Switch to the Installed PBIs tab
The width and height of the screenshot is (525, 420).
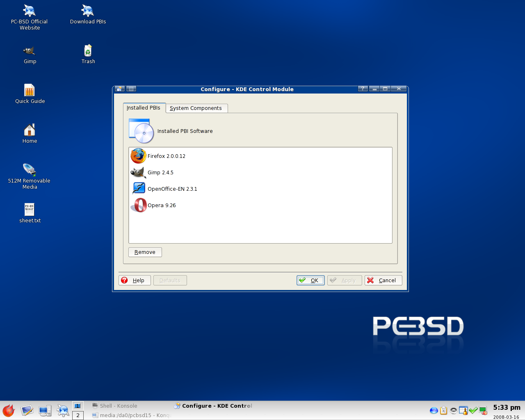144,108
